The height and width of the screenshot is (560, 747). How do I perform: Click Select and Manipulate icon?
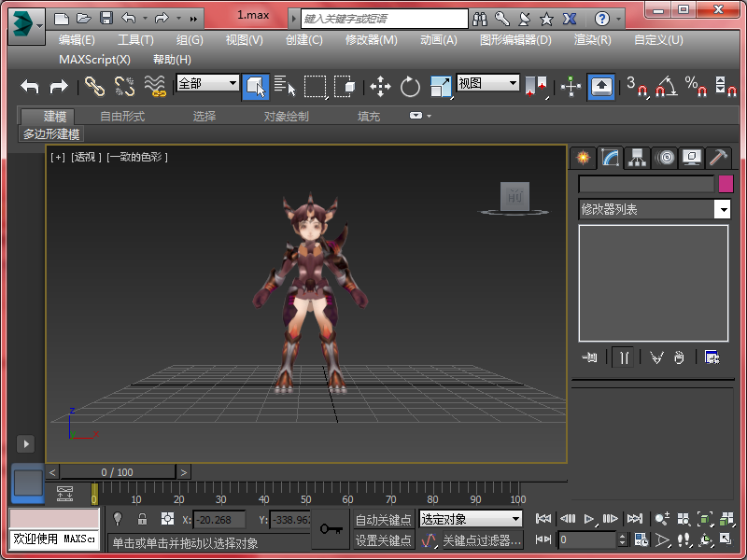(x=571, y=87)
